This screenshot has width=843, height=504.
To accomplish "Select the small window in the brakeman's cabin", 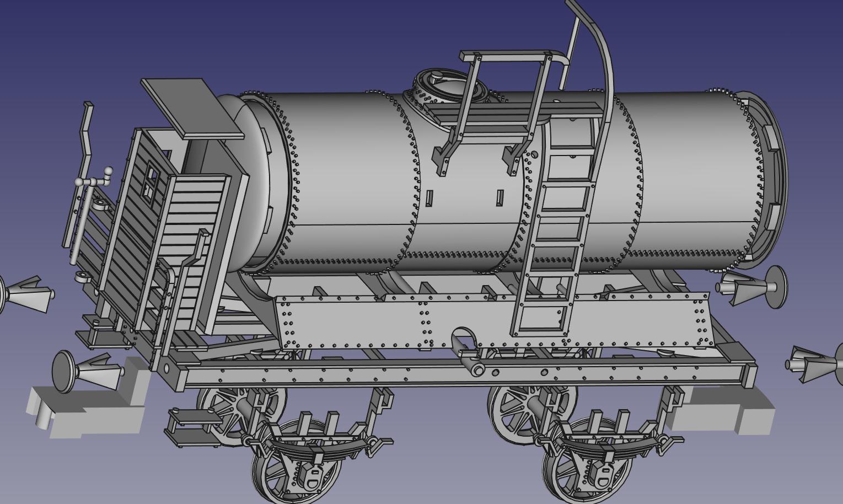I will [151, 183].
